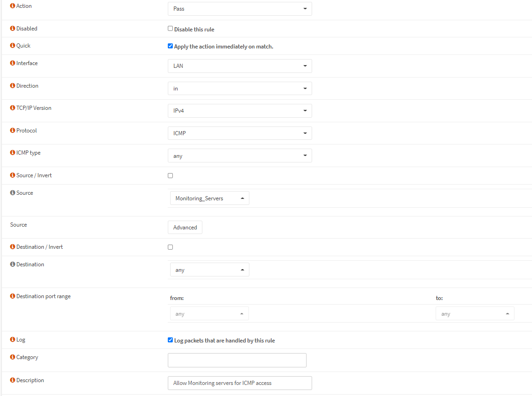
Task: Click the info icon beside Protocol
Action: pyautogui.click(x=12, y=131)
